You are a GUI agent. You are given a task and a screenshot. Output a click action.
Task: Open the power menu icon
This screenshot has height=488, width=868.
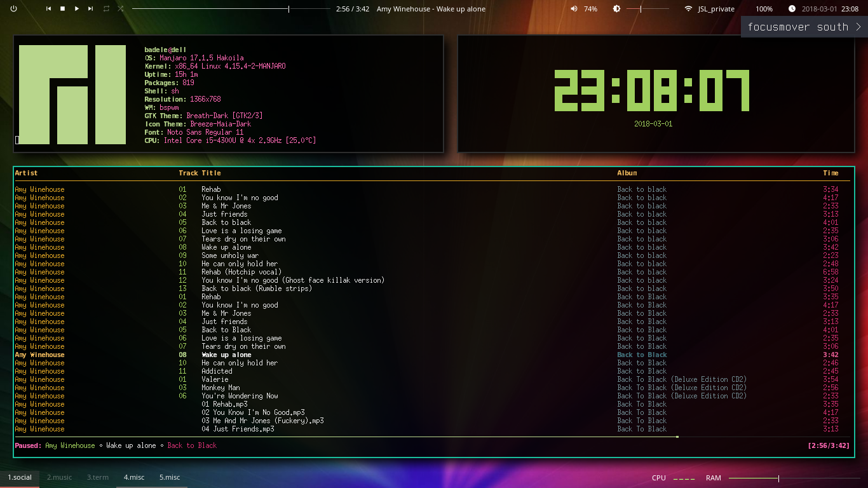click(13, 9)
